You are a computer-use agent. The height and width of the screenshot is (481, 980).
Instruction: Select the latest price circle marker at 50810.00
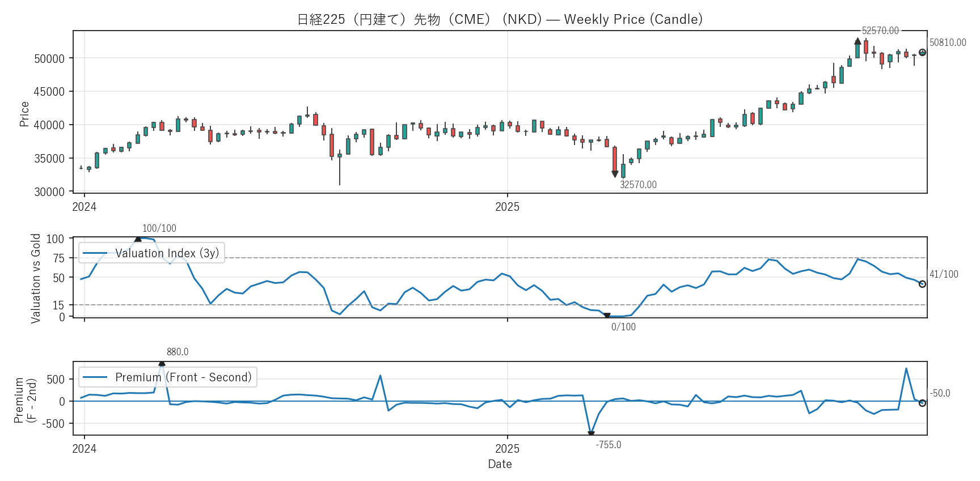[x=922, y=53]
